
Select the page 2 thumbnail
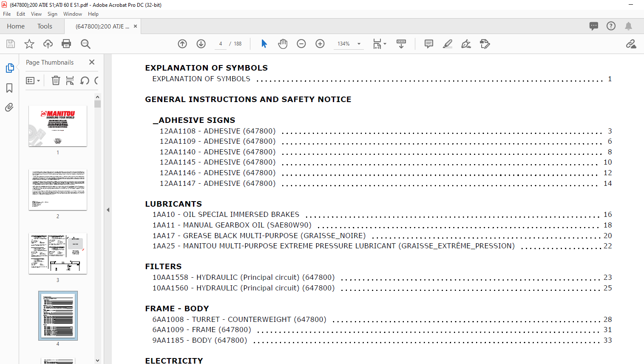[x=58, y=190]
